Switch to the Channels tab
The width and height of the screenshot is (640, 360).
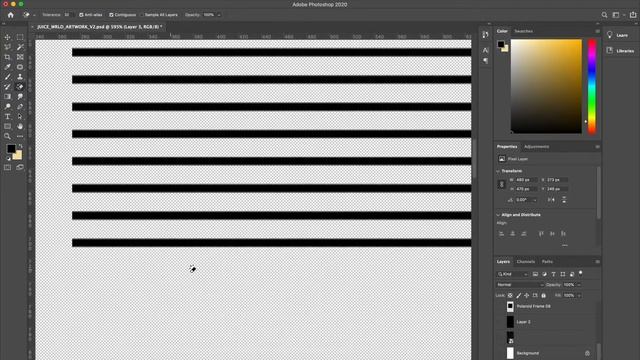click(x=526, y=262)
